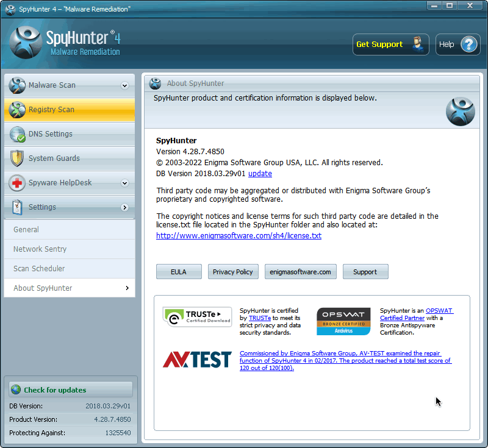Select the About SpyHunter item

coord(70,288)
